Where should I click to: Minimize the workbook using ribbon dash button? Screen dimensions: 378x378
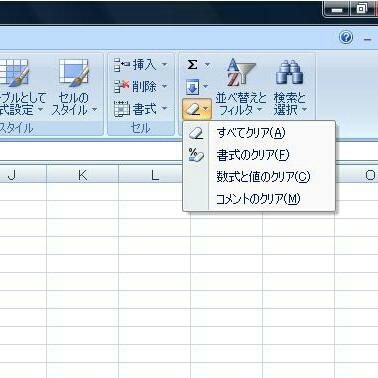tap(367, 40)
